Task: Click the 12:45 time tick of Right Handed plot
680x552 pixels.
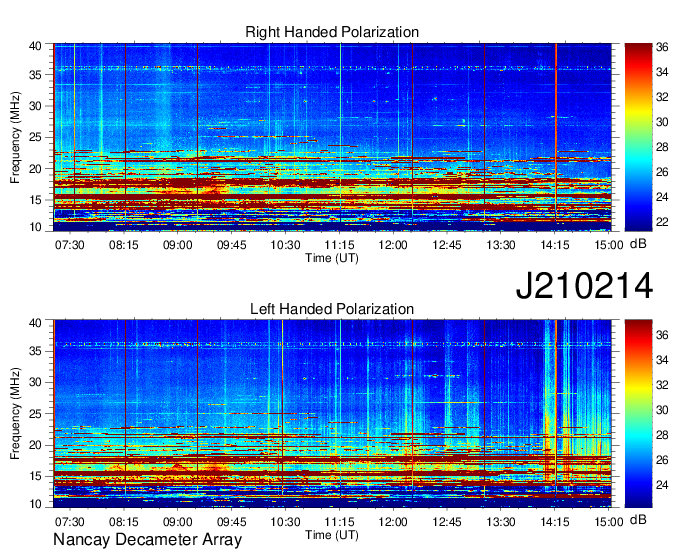Action: 447,245
